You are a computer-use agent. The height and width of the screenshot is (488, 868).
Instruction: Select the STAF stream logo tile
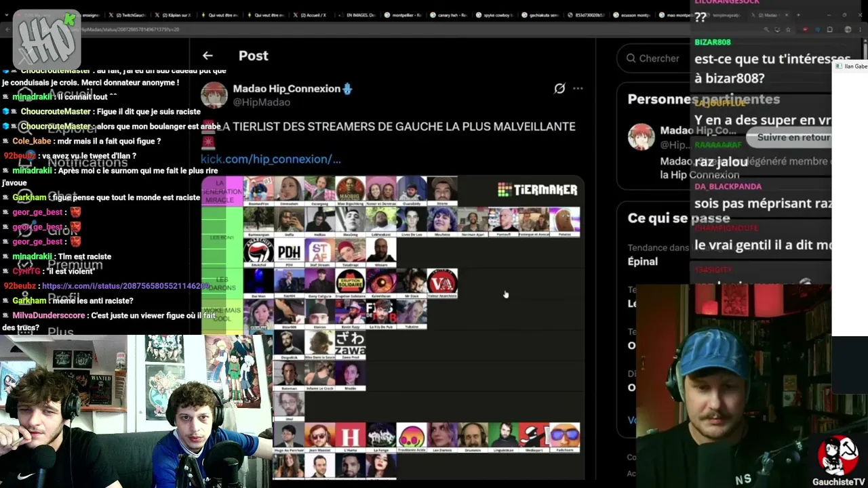(x=319, y=253)
